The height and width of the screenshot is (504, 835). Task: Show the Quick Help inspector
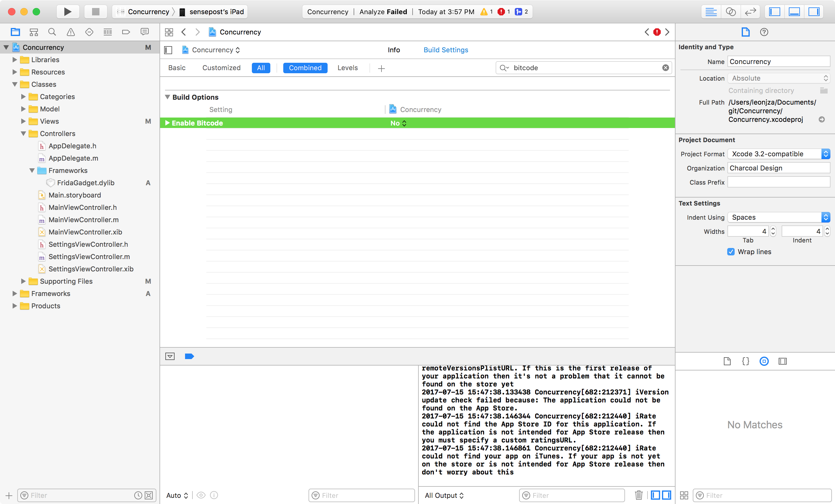764,32
